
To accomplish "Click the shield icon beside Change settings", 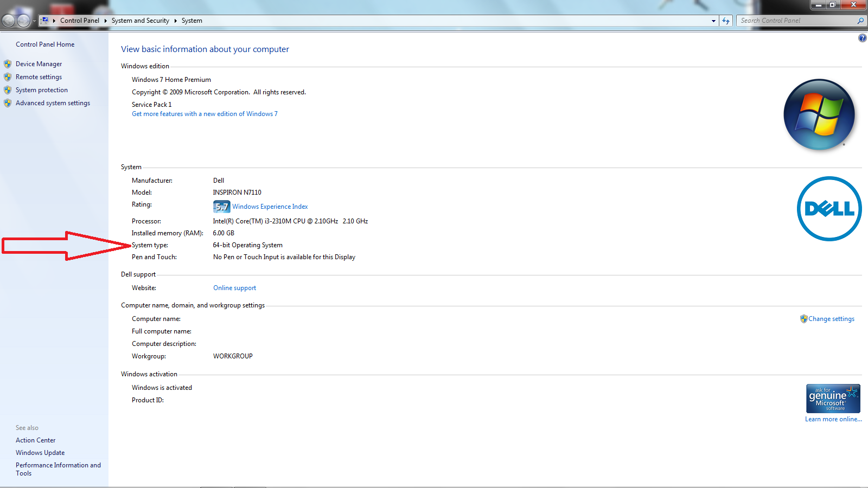I will click(x=803, y=319).
